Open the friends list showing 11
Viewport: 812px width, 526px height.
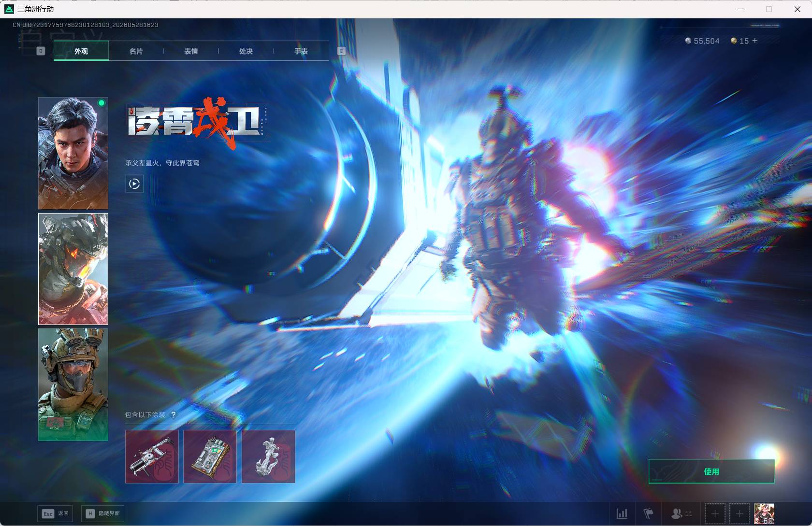pos(681,513)
